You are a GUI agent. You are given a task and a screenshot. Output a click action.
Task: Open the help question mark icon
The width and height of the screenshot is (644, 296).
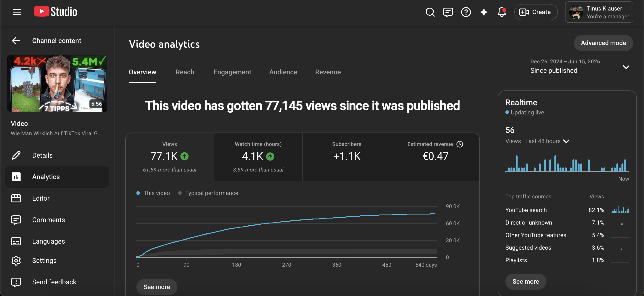(466, 12)
